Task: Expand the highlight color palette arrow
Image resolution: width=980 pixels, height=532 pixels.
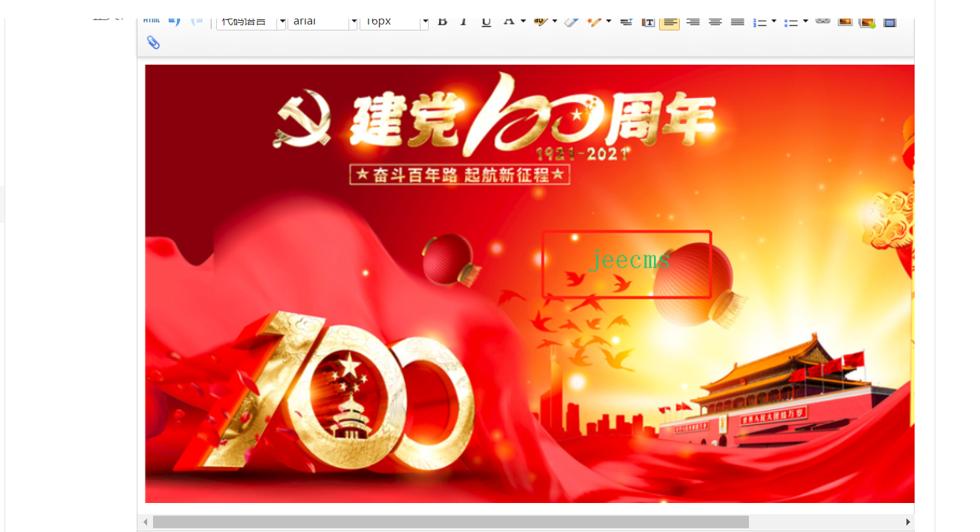Action: click(554, 21)
